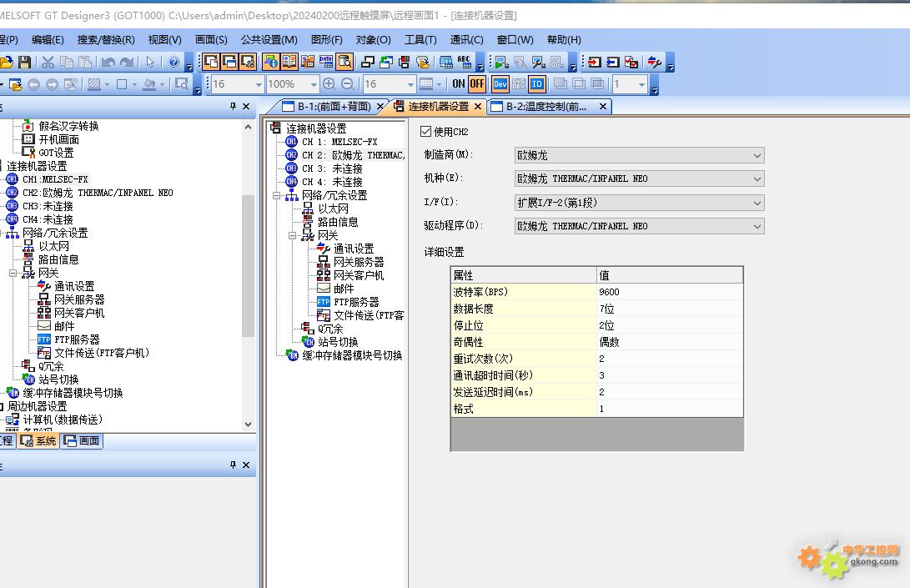Close the B-2:温度控制 tab
Image resolution: width=910 pixels, height=588 pixels.
point(603,107)
